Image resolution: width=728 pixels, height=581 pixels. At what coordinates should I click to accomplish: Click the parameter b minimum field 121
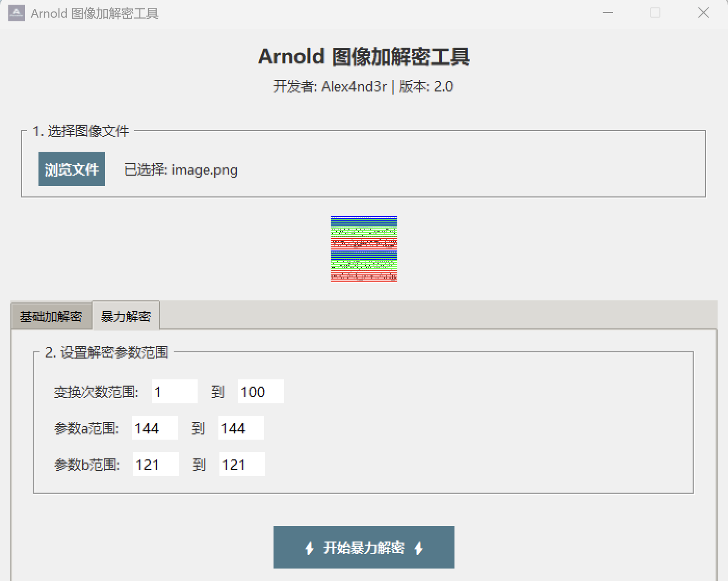156,464
